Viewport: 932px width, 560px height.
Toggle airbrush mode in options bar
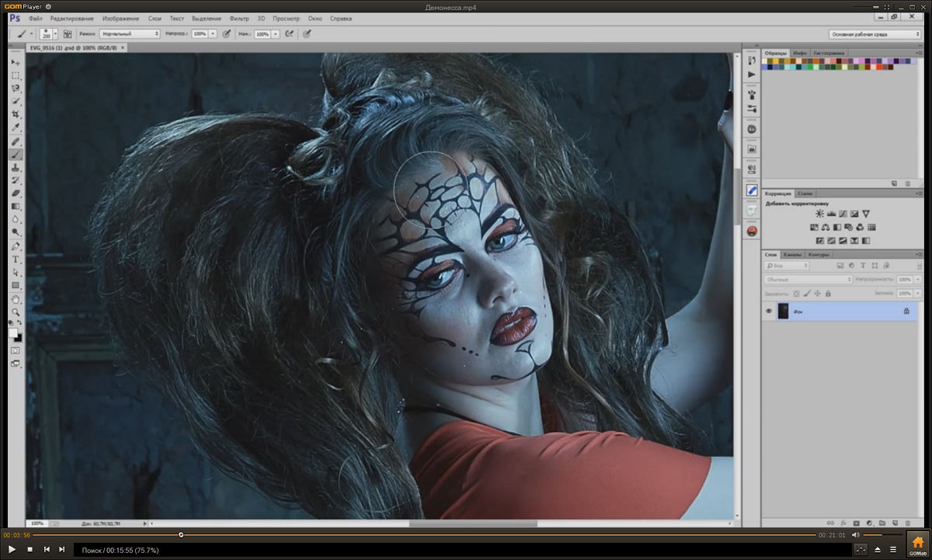(289, 34)
